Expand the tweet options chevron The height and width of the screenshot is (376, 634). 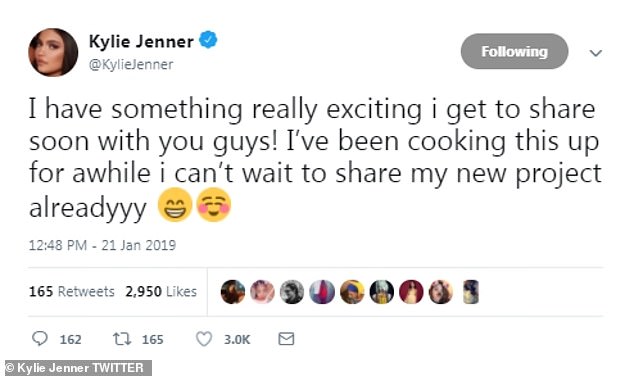596,53
